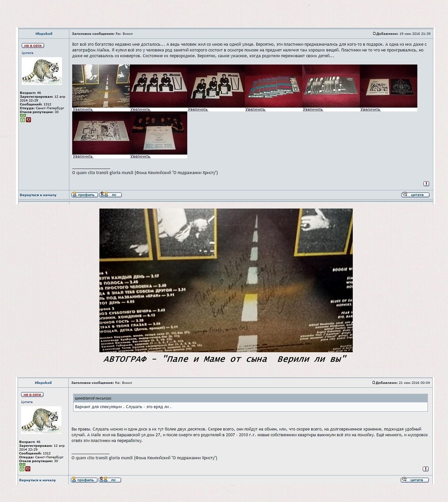The height and width of the screenshot is (502, 448).
Task: Open "профиль" button in the 19 июн post footer
Action: (x=85, y=195)
